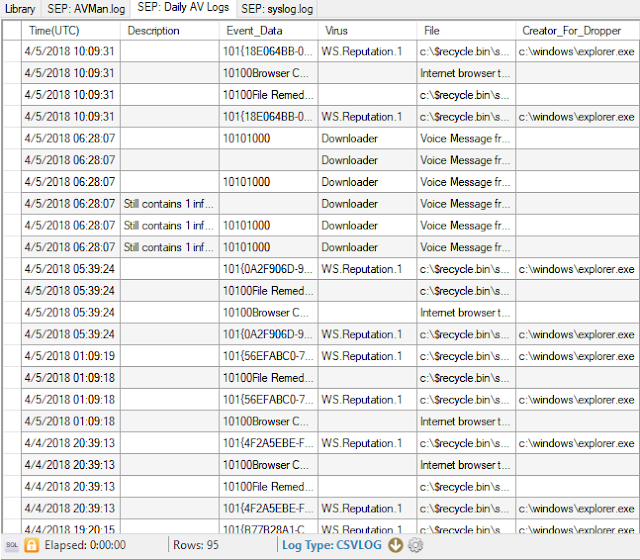Screen dimensions: 640x560
Task: Click the brown download arrow icon
Action: point(395,545)
